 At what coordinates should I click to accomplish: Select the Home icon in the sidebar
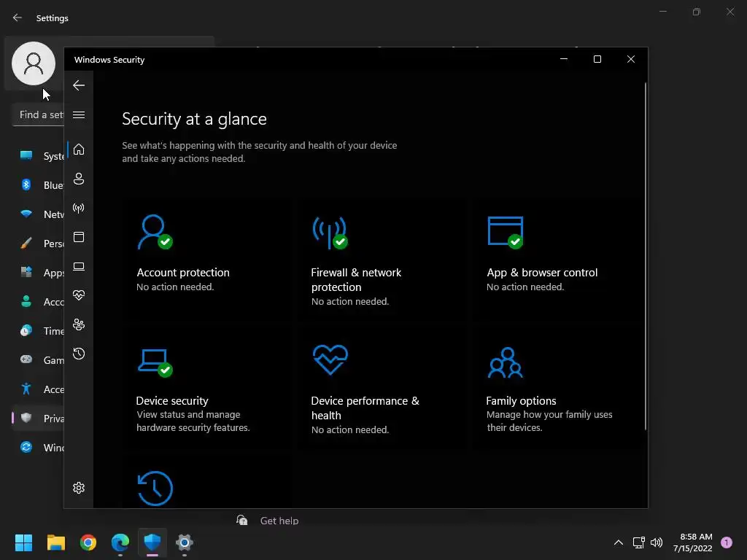coord(79,149)
